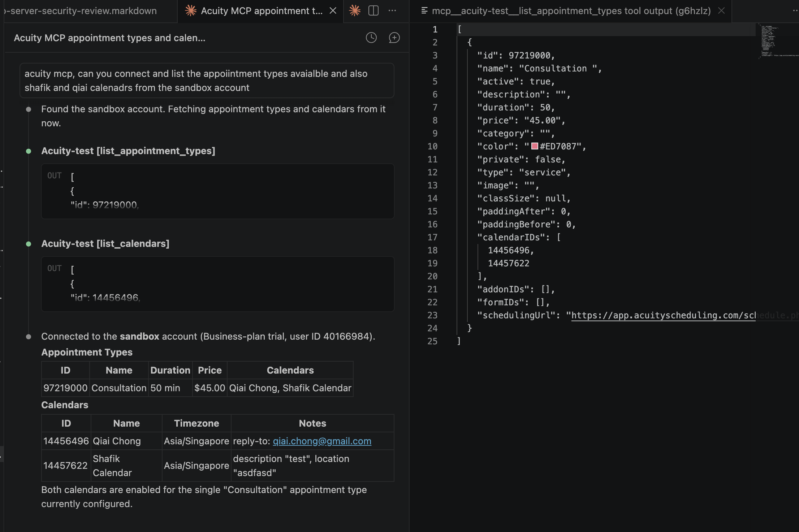
Task: Open the chat history clock icon
Action: [x=371, y=38]
